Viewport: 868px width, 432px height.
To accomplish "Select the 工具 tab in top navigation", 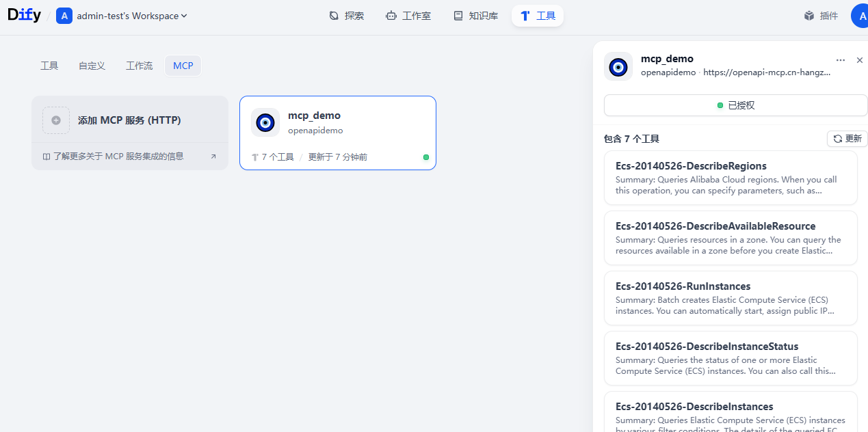I will tap(538, 16).
